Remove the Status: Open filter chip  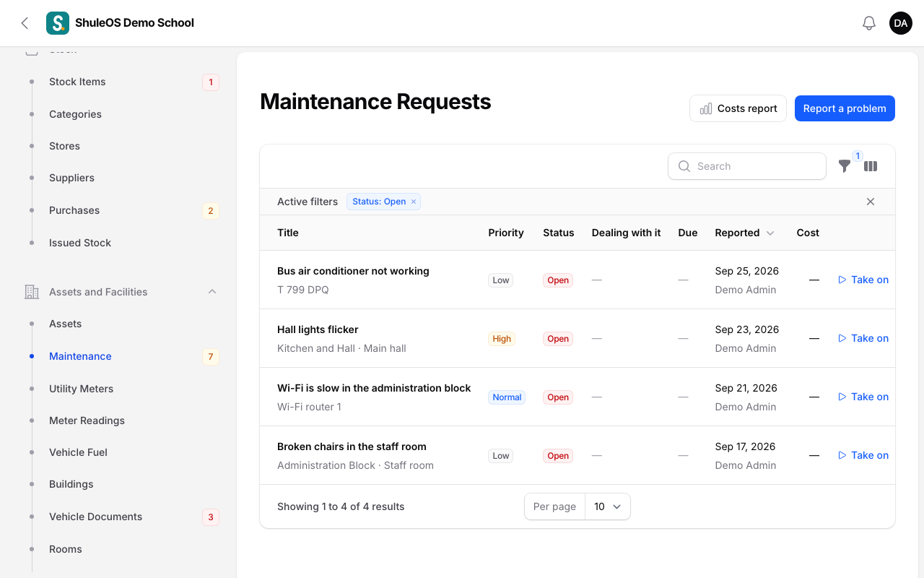(414, 202)
